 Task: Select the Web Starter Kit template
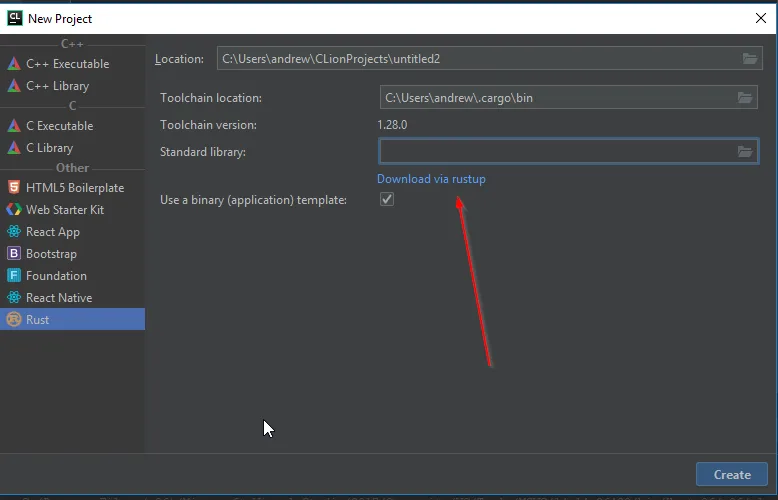(72, 209)
